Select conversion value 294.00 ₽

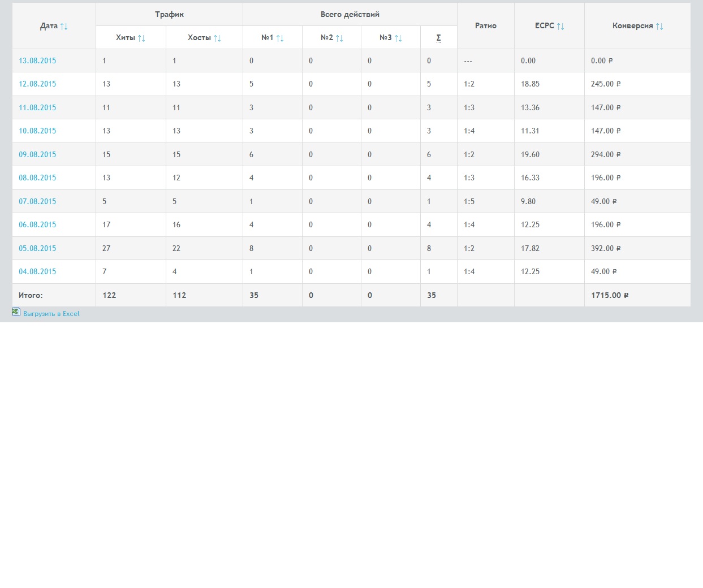coord(606,154)
